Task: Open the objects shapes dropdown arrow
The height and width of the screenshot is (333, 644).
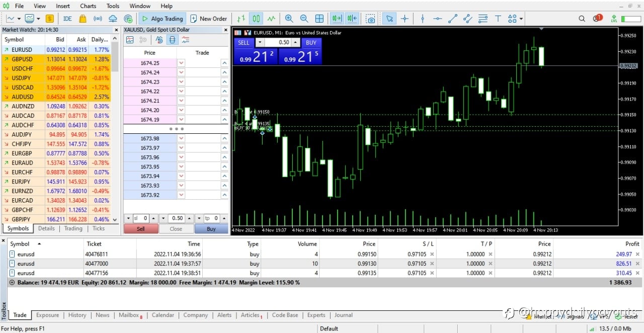Action: (x=521, y=19)
